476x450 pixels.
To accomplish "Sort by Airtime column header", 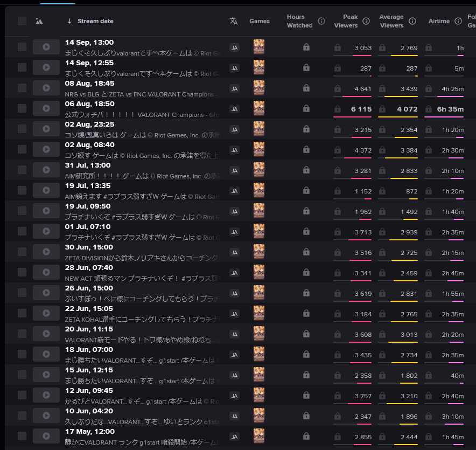I will click(x=439, y=21).
